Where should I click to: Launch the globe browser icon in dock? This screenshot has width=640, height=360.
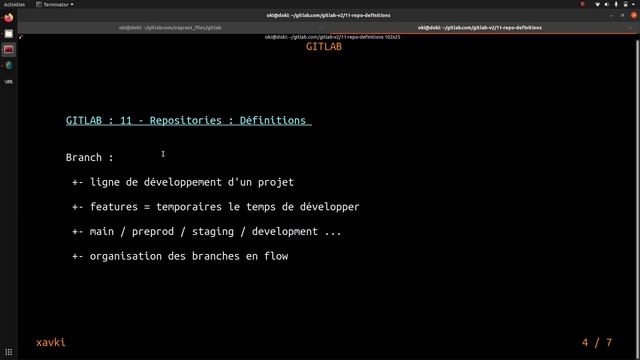9,66
